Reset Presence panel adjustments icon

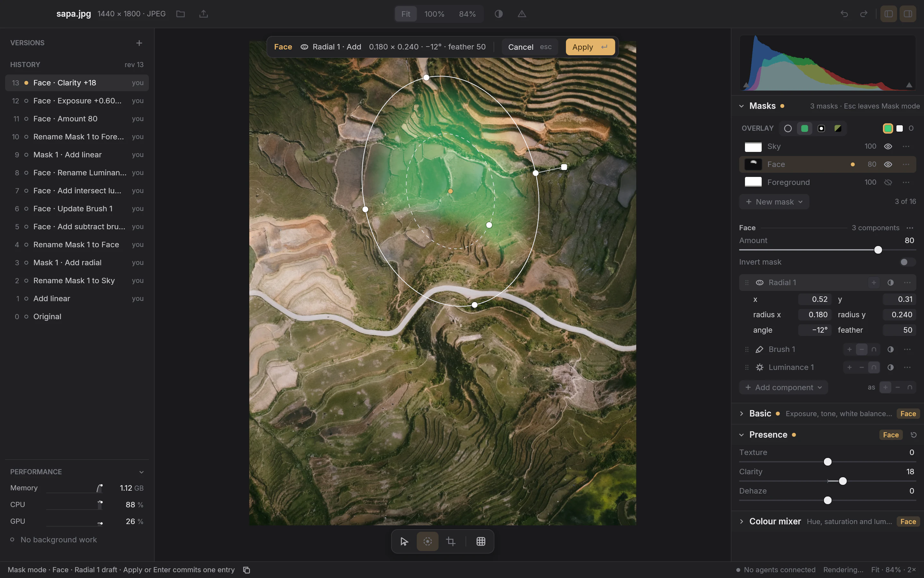coord(913,435)
